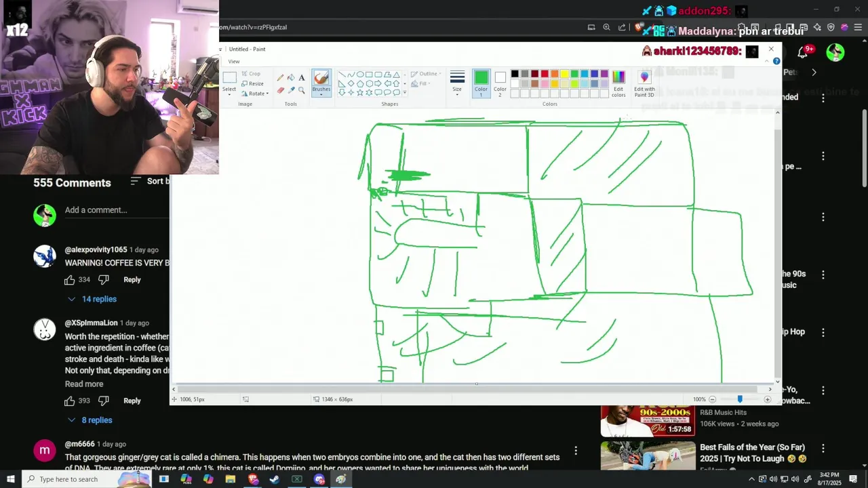Click next chevron on YouTube category chips

814,72
